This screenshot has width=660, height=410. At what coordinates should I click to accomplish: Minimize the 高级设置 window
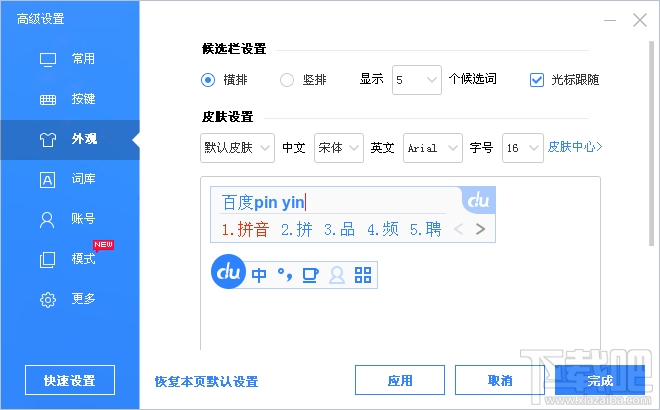coord(610,20)
